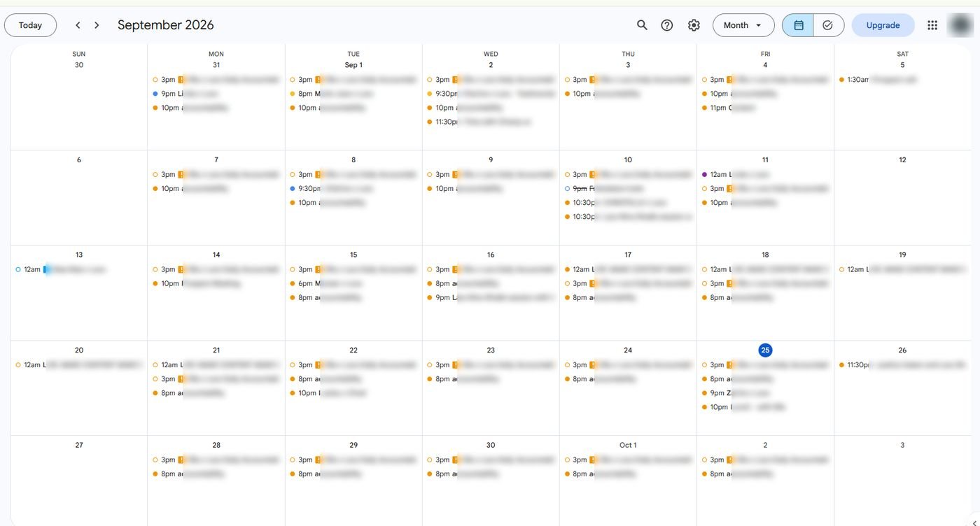Screen dimensions: 980x526
Task: Open the 8pm event on Sep 1
Action: tap(353, 94)
